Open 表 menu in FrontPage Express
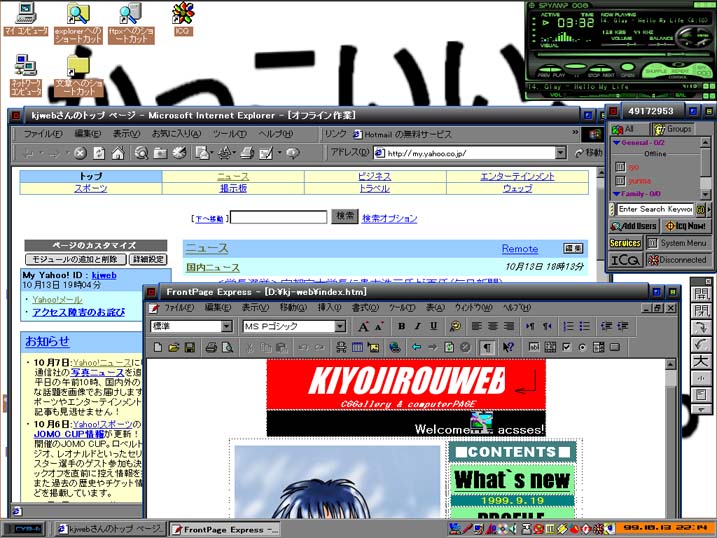 click(x=435, y=308)
